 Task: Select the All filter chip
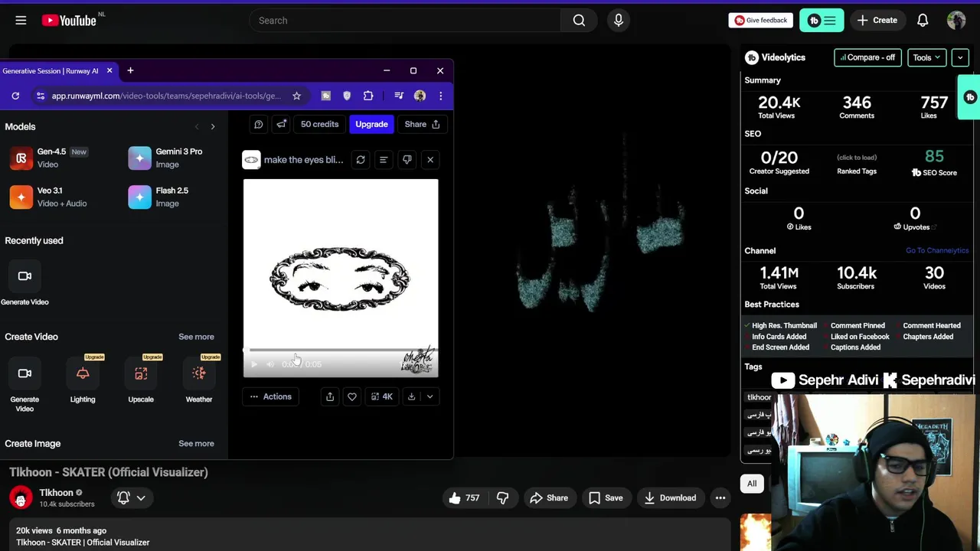coord(752,483)
